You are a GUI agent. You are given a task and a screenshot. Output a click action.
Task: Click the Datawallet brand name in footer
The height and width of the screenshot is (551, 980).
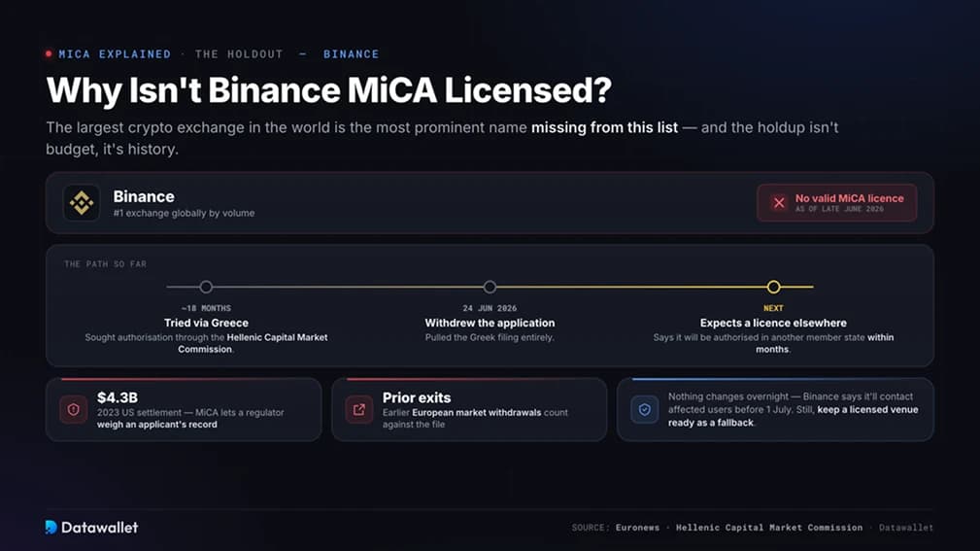pyautogui.click(x=99, y=528)
